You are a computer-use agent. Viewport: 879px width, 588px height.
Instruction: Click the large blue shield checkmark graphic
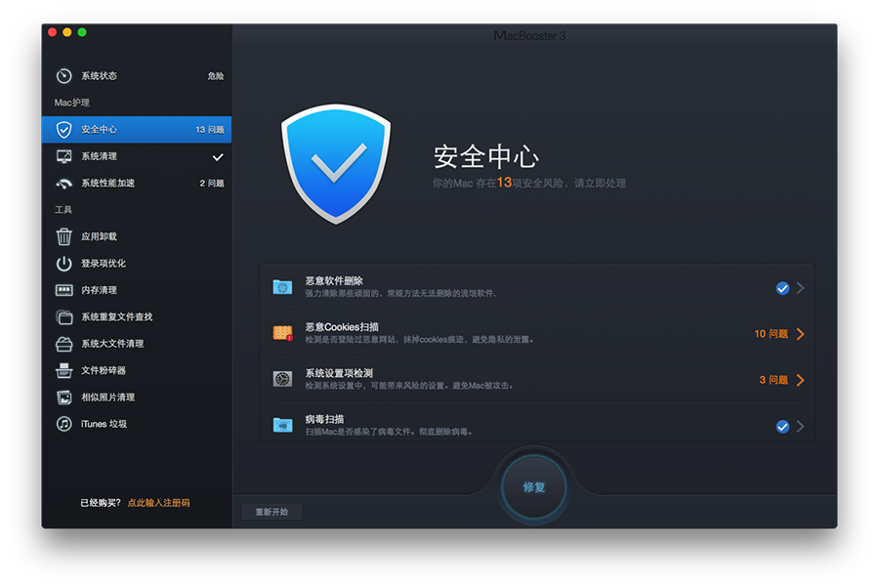pos(336,164)
